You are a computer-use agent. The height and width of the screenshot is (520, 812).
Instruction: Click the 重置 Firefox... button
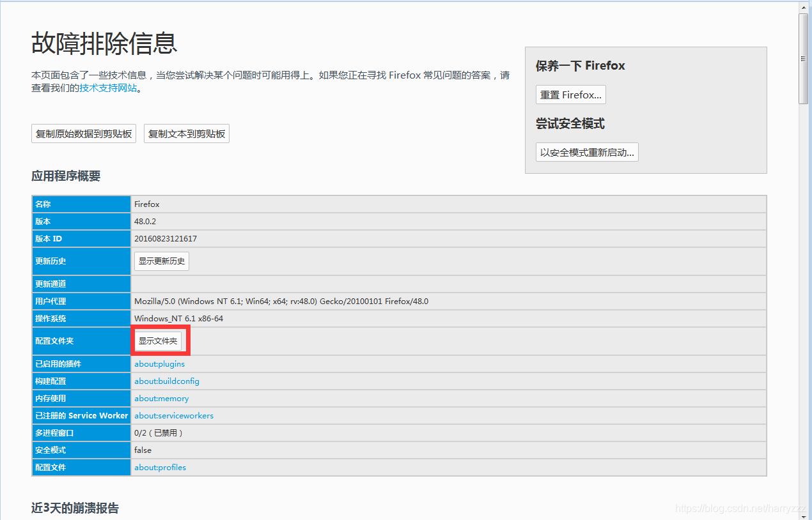570,95
